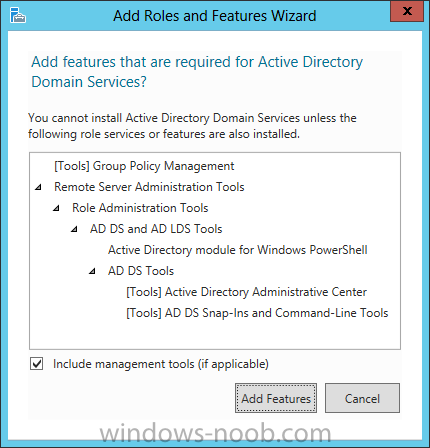Uncheck Include management tools checkbox
This screenshot has width=430, height=448.
click(x=36, y=364)
